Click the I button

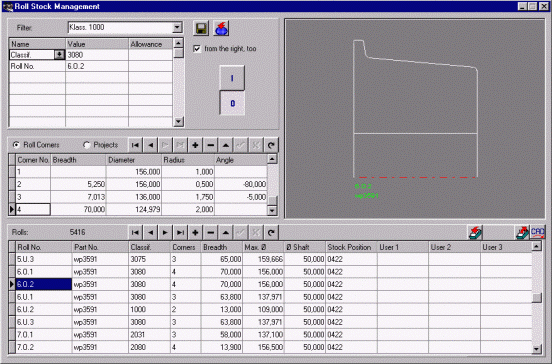232,78
